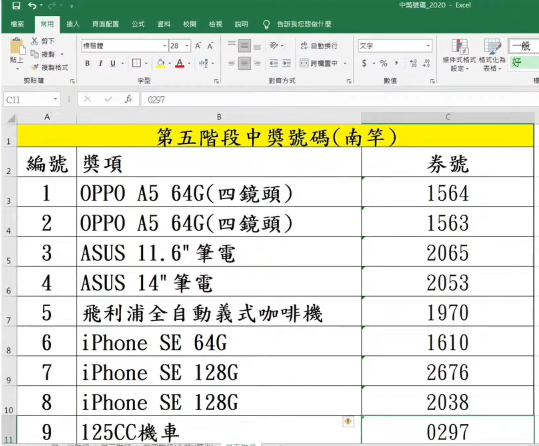The image size is (539, 446).
Task: Expand the Paste options arrow
Action: 17,68
